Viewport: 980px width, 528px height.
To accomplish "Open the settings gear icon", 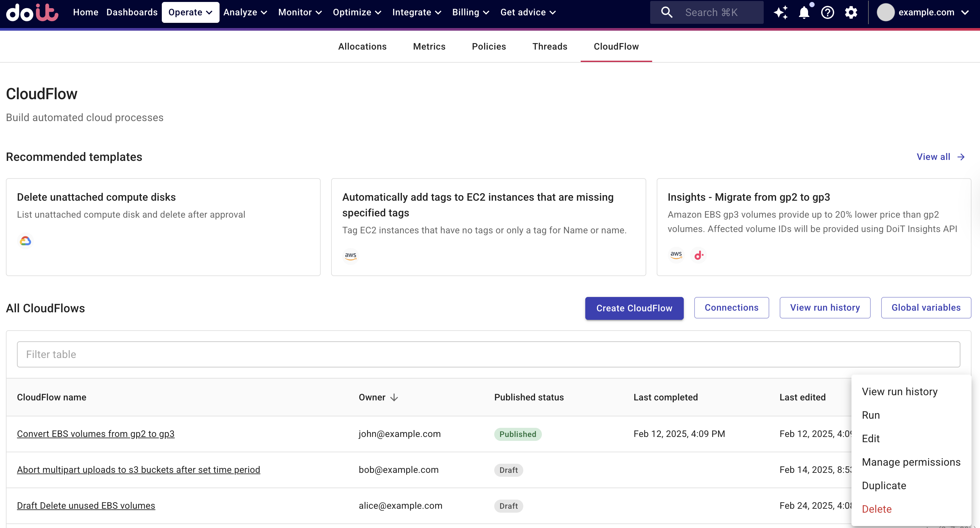I will [851, 12].
